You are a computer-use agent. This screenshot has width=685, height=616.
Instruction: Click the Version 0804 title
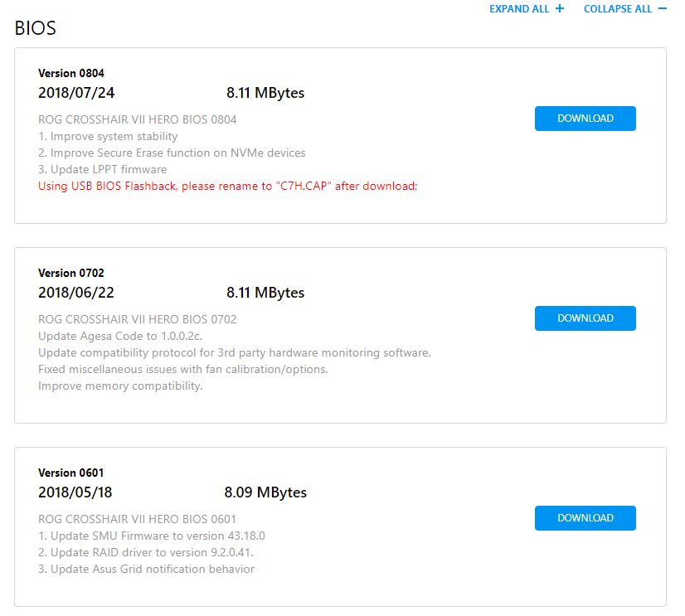(71, 73)
